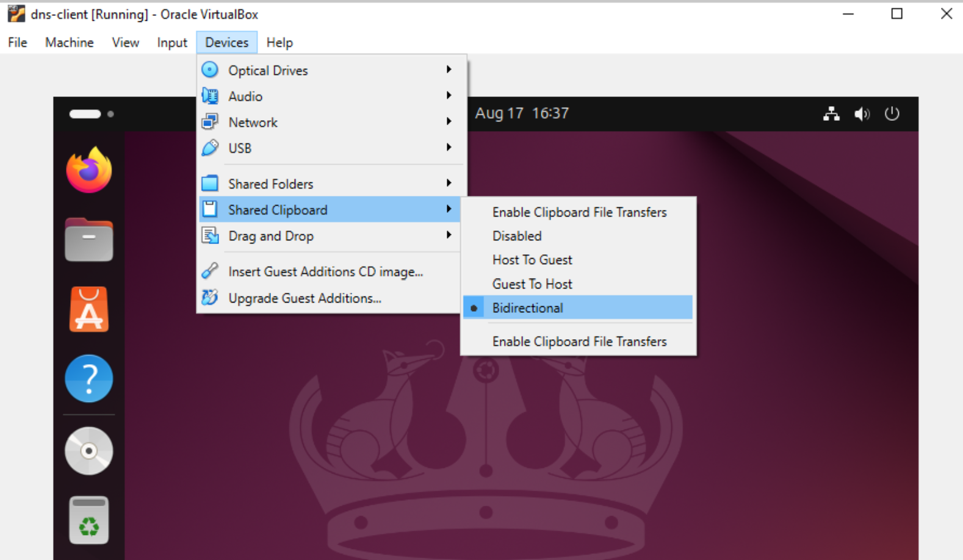Open the File menu
This screenshot has height=560, width=963.
17,43
